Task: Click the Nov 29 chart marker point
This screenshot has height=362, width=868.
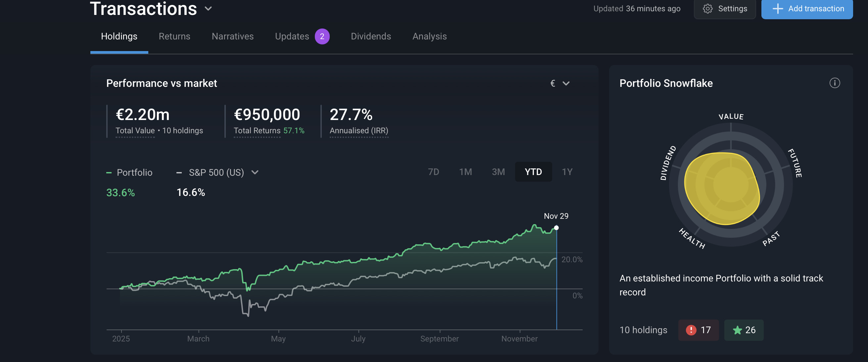Action: pyautogui.click(x=556, y=228)
